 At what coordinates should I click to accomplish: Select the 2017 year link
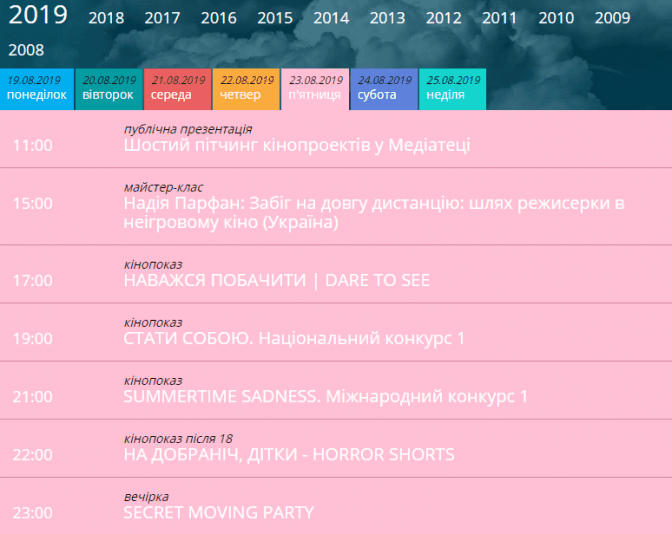162,18
